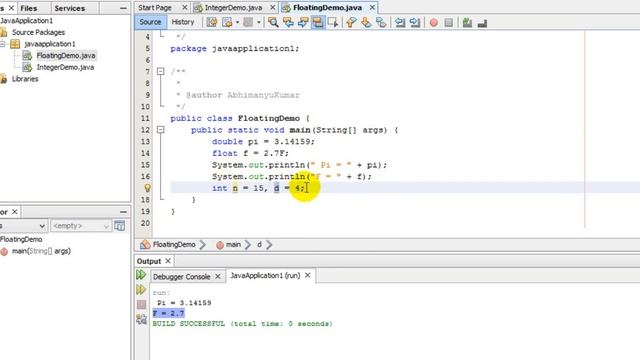The height and width of the screenshot is (360, 640).
Task: Jump to Next Bookmark icon
Action: coord(366,22)
